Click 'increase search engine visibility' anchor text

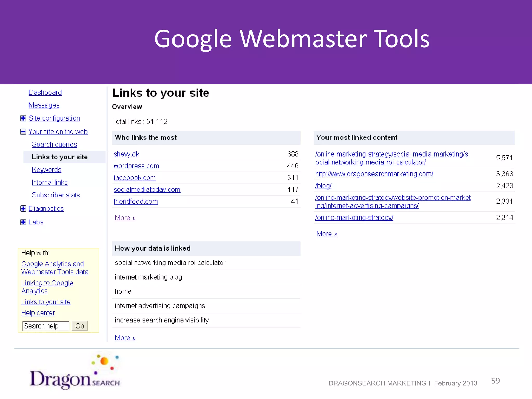[x=162, y=320]
